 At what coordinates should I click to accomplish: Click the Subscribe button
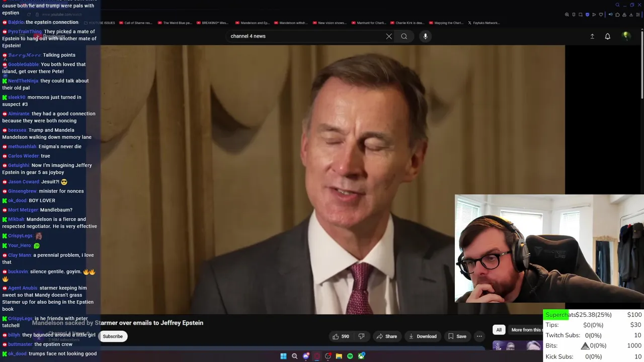[x=113, y=336]
